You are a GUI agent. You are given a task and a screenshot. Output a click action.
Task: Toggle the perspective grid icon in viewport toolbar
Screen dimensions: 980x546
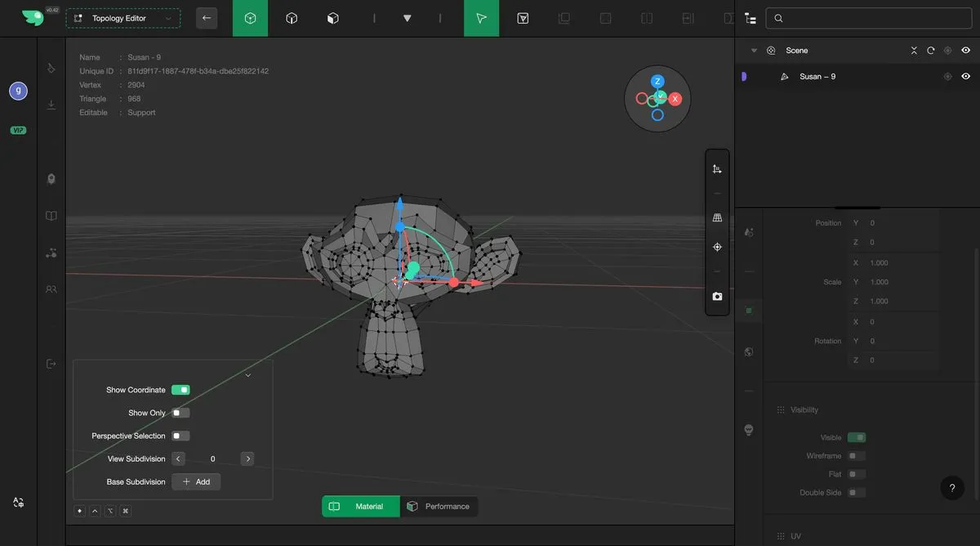(x=717, y=218)
